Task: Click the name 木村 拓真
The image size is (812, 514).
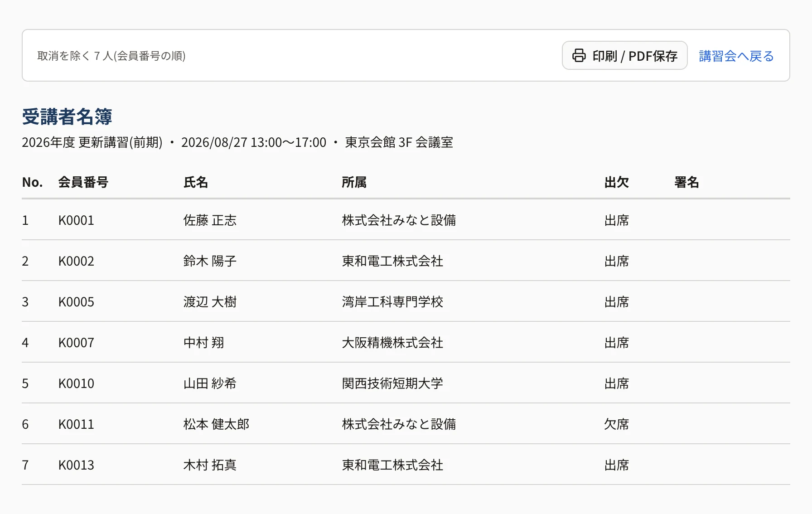Action: pyautogui.click(x=210, y=465)
